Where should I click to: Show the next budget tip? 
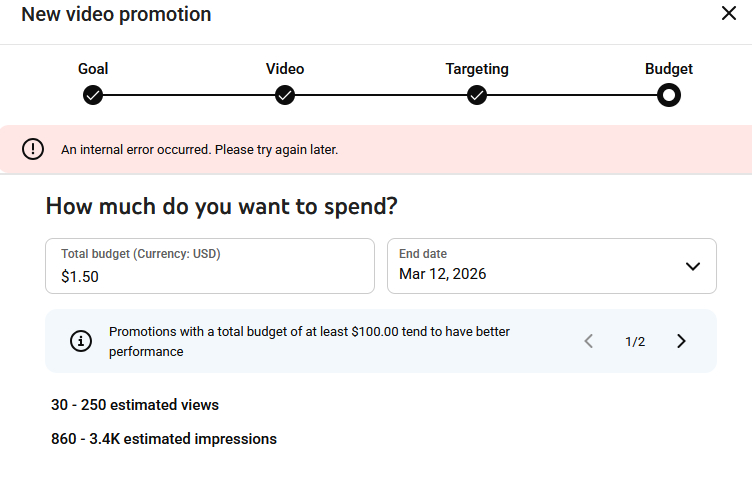tap(681, 341)
